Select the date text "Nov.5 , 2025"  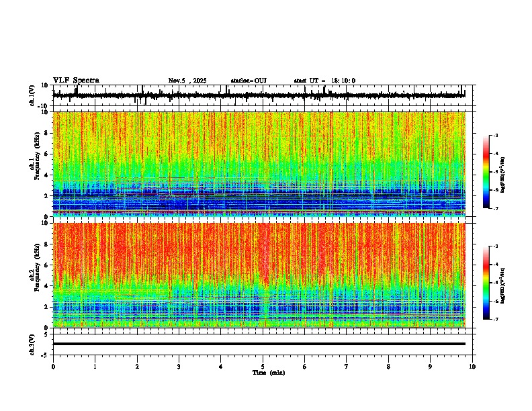click(x=187, y=81)
